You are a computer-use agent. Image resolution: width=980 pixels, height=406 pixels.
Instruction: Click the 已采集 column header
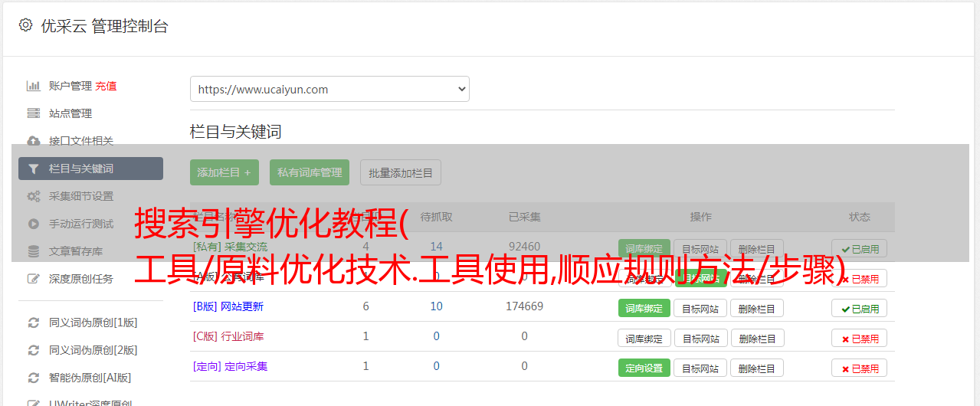[524, 217]
